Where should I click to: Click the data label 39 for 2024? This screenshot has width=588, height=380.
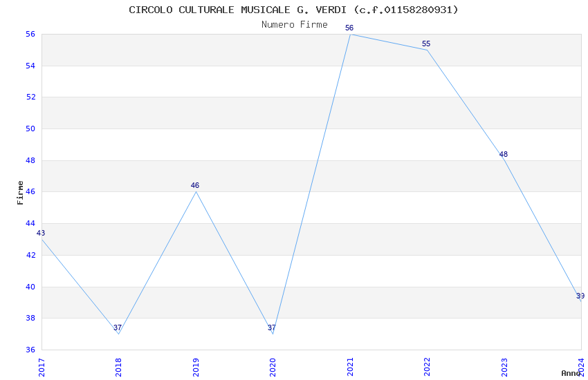point(580,296)
